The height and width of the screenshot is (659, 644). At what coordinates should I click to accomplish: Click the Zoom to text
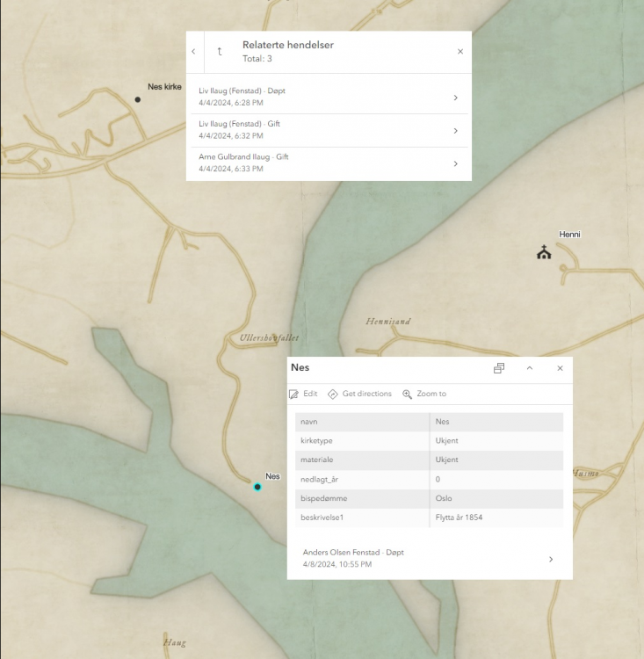pos(431,394)
